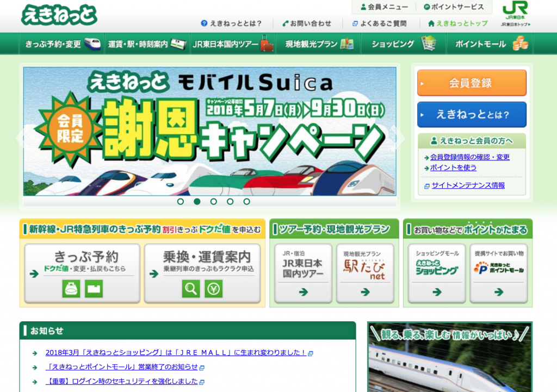Click arrow under JR東日本国内ツアー card
The image size is (557, 392).
[x=304, y=292]
